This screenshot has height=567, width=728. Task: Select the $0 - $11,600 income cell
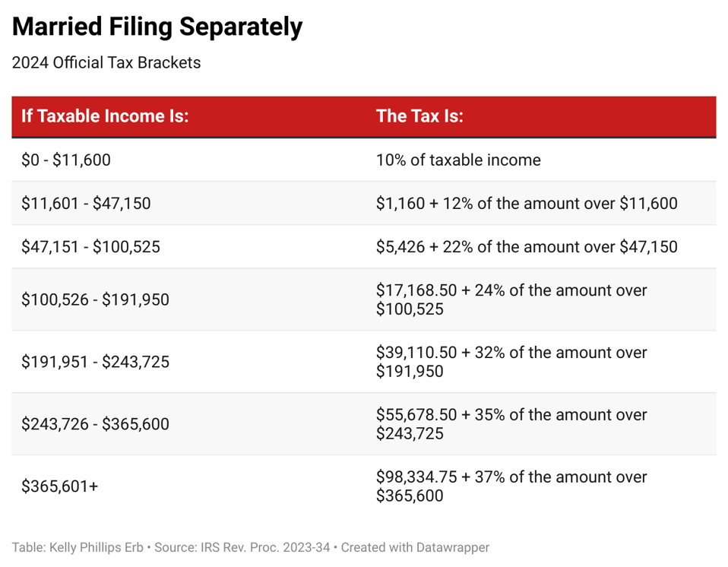pyautogui.click(x=66, y=160)
